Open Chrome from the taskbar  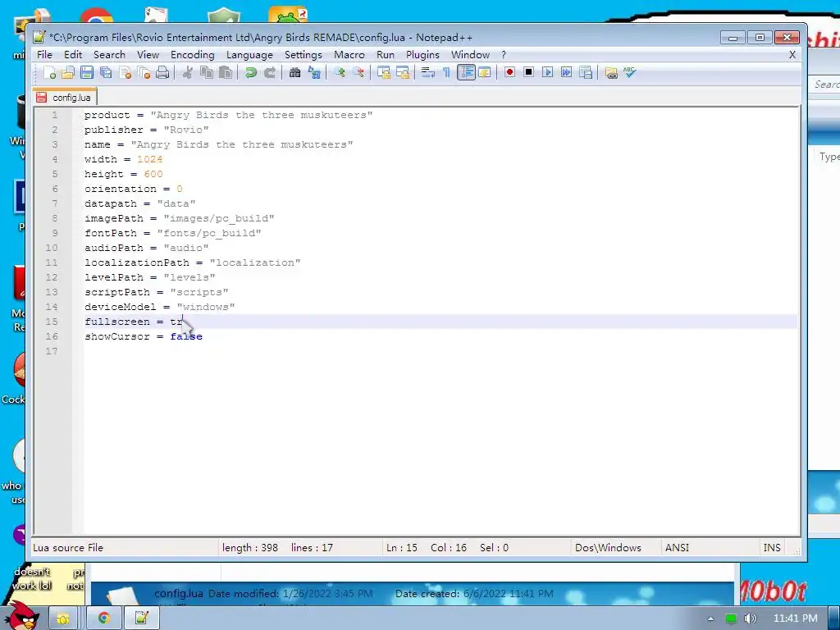point(103,619)
